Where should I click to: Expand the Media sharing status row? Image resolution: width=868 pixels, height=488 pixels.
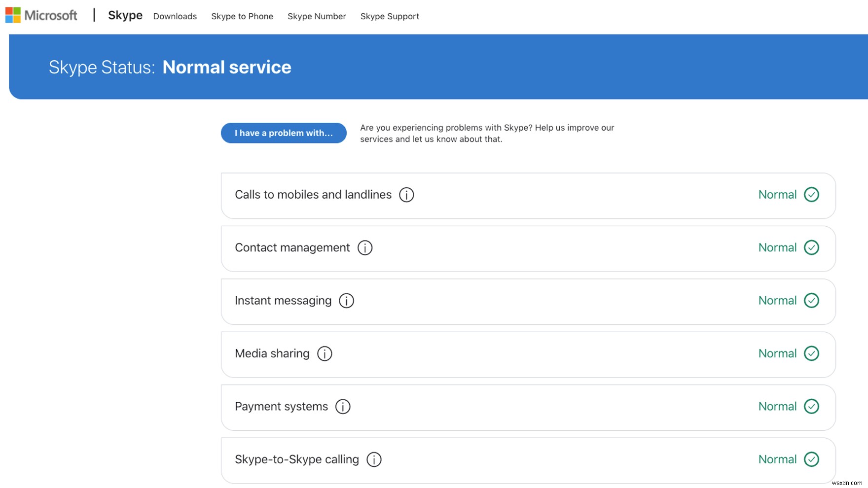pyautogui.click(x=528, y=354)
